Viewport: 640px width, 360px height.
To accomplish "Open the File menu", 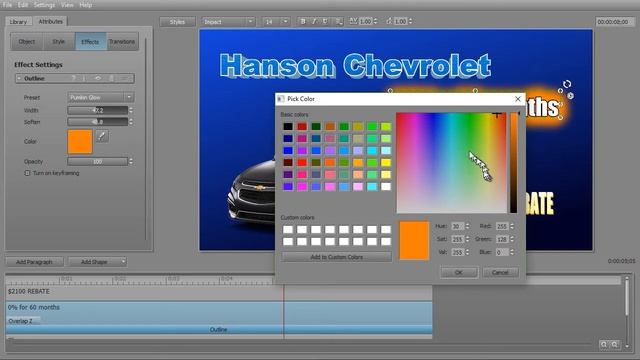I will tap(7, 5).
